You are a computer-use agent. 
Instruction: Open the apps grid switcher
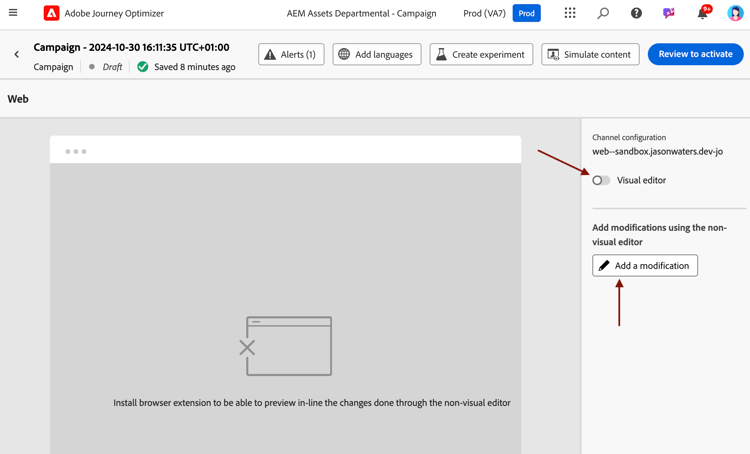tap(570, 13)
